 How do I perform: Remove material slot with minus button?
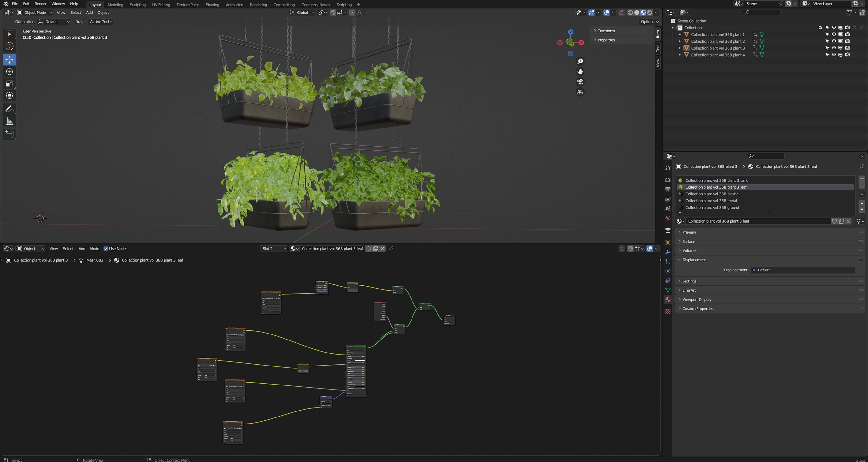[x=862, y=186]
